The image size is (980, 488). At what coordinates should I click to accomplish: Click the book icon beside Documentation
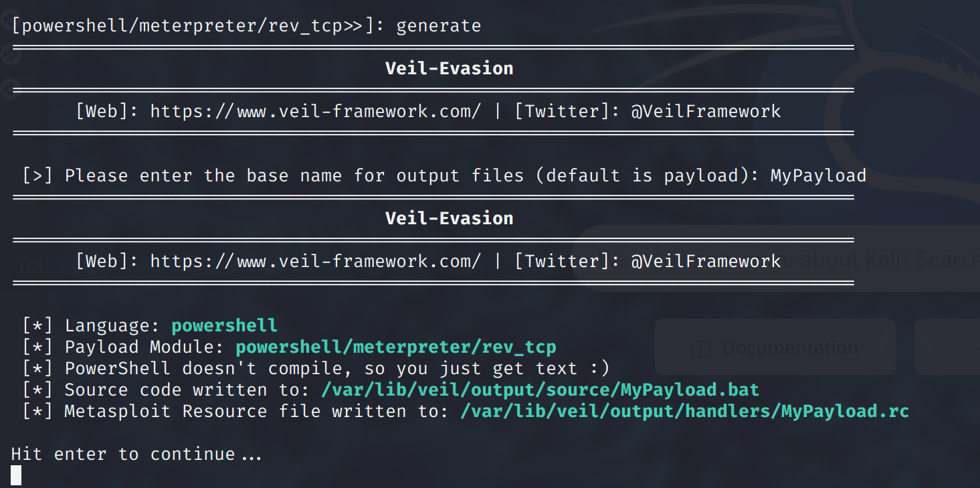[700, 348]
